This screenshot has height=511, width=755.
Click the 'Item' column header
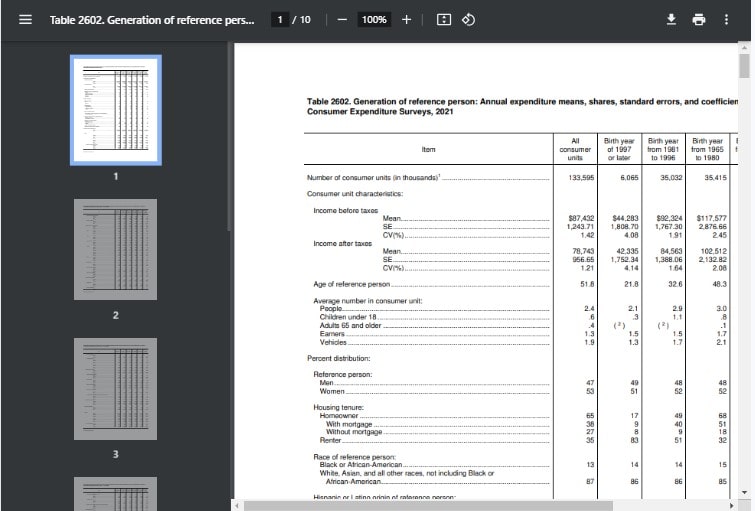(x=429, y=149)
